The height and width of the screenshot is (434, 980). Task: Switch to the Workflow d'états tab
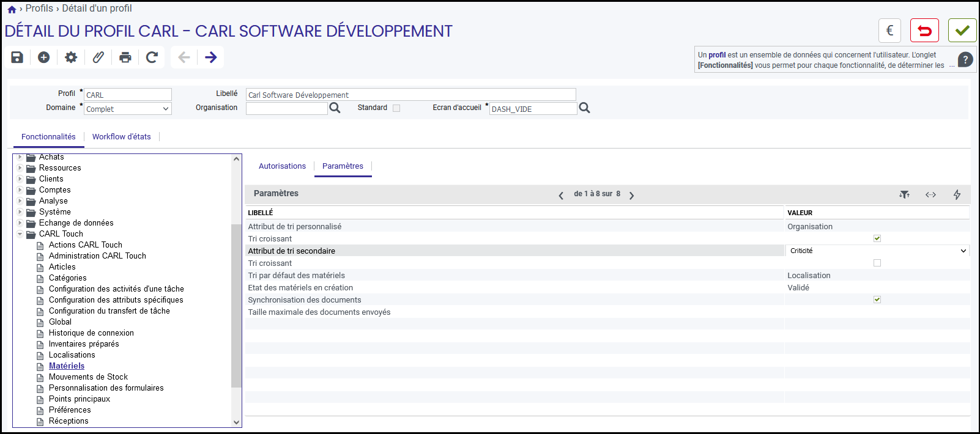121,137
